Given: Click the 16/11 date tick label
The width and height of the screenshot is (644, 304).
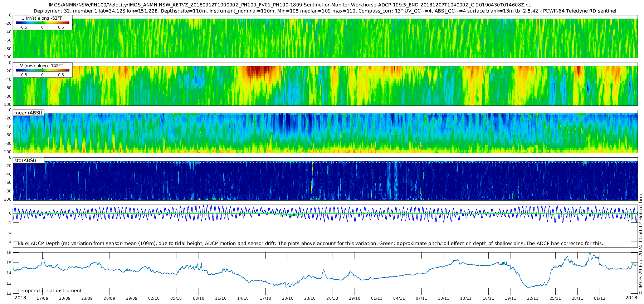Looking at the screenshot, I should click(x=488, y=298).
